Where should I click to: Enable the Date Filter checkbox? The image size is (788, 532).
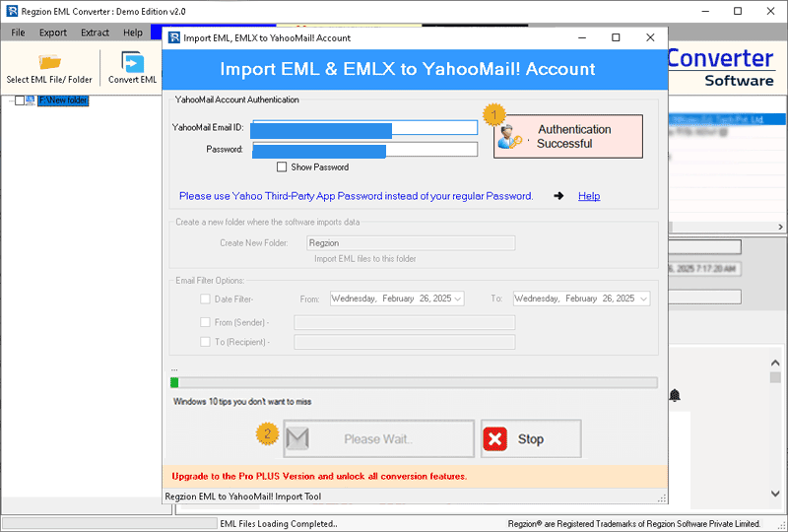[205, 299]
